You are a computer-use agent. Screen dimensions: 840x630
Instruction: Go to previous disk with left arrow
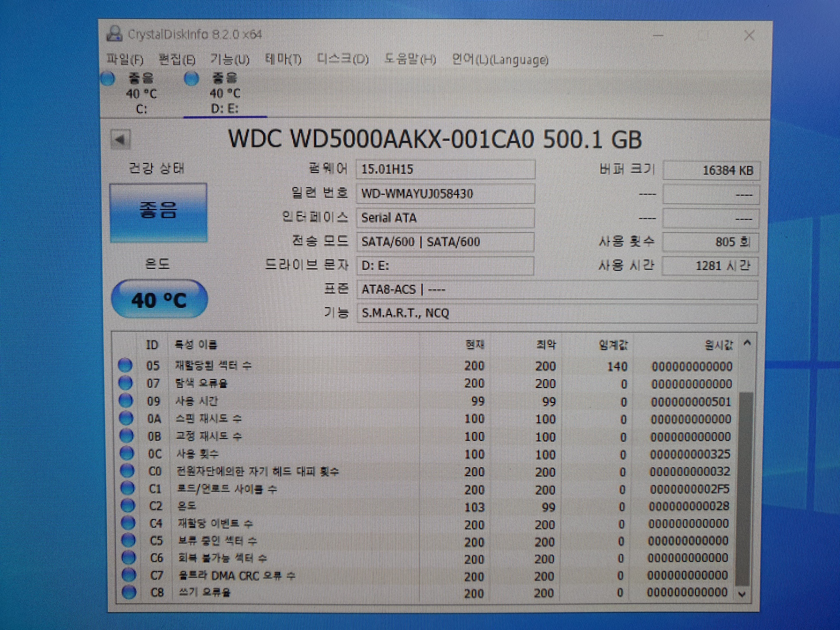(x=120, y=140)
